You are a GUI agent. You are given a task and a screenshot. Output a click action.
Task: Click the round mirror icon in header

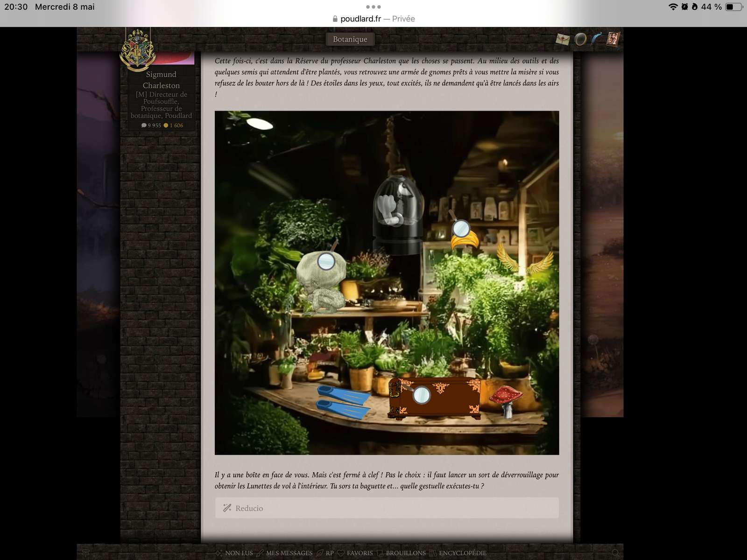tap(580, 39)
